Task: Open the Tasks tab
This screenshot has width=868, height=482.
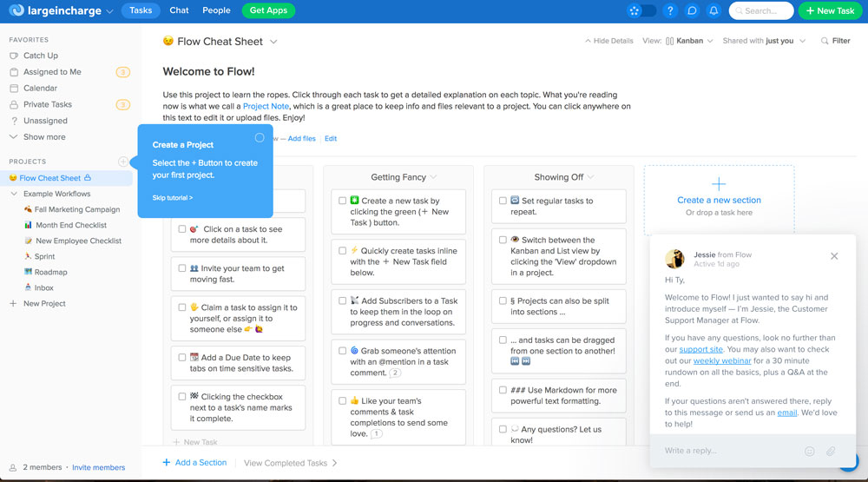Action: click(141, 10)
